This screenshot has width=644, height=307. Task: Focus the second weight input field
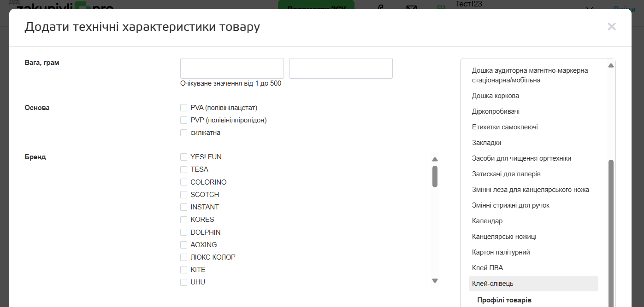[341, 68]
